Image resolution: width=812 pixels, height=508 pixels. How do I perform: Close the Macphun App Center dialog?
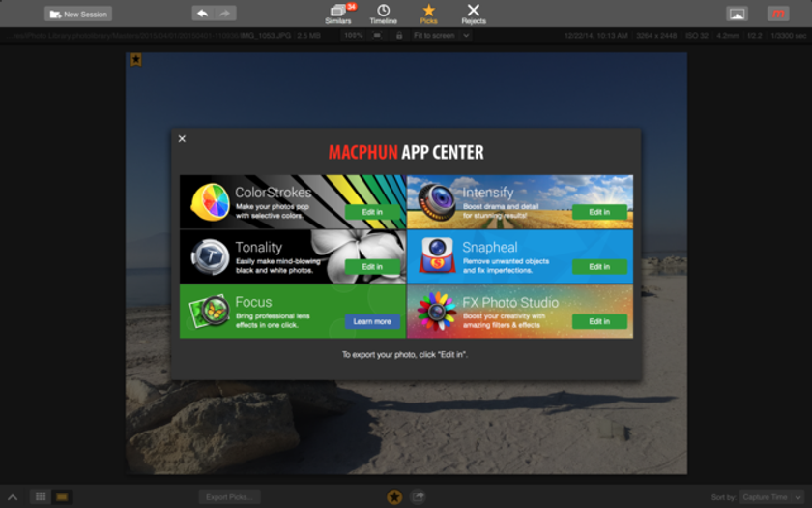pos(182,139)
